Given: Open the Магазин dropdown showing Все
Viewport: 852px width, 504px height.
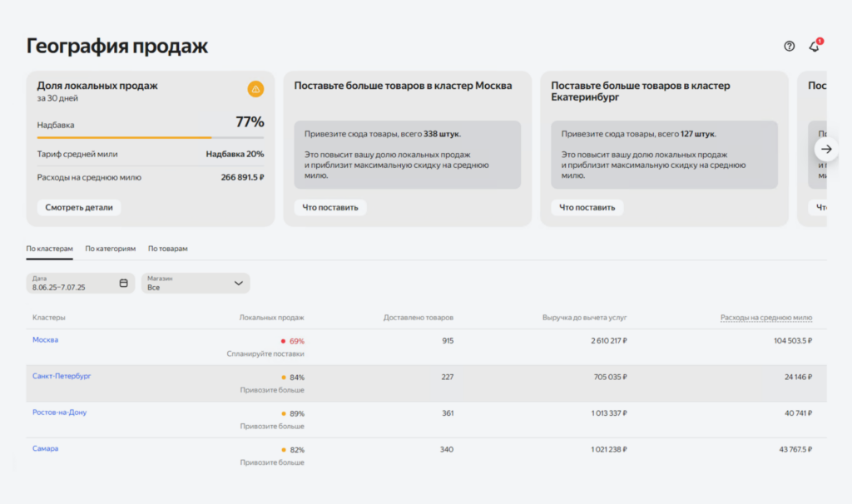Looking at the screenshot, I should pos(195,283).
